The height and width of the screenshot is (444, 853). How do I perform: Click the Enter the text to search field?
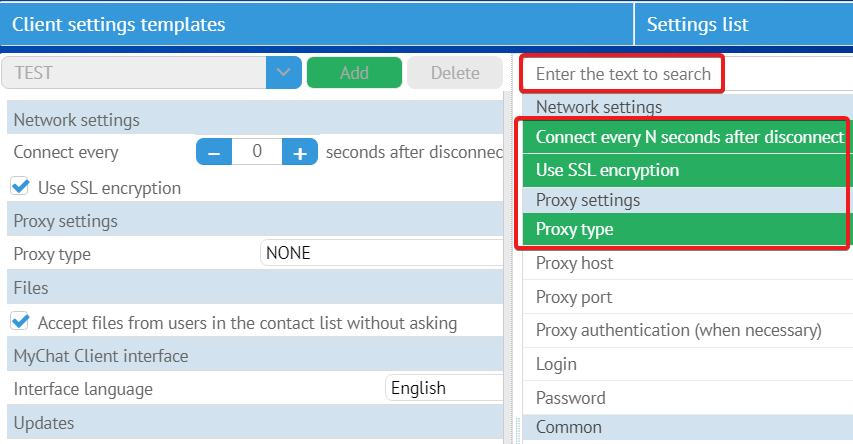(x=622, y=74)
